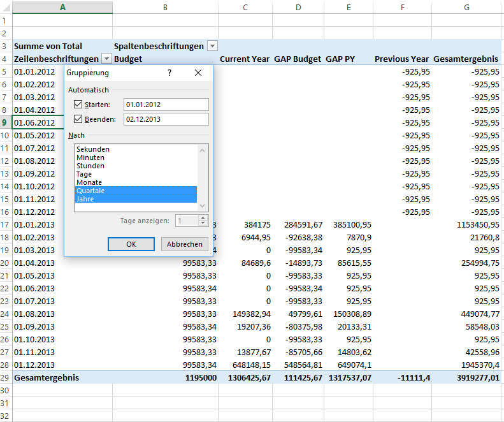
Task: Click the Beenden date input field
Action: (x=166, y=119)
